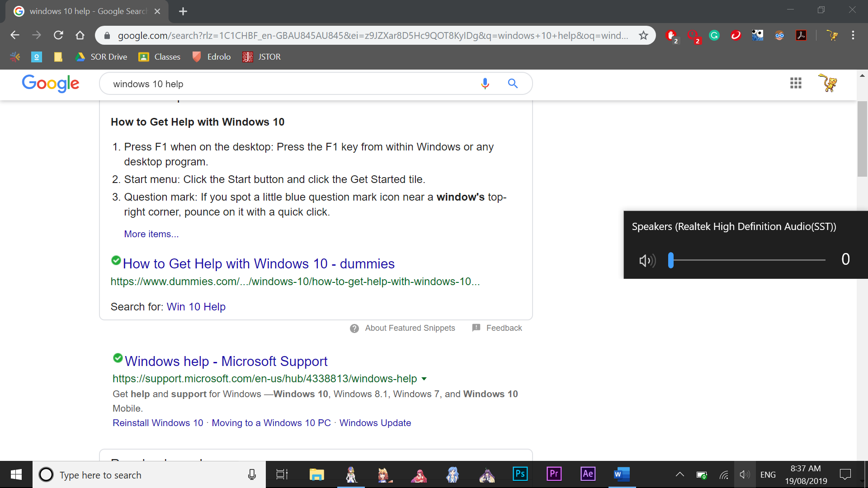
Task: Open the Google account avatar
Action: (828, 83)
